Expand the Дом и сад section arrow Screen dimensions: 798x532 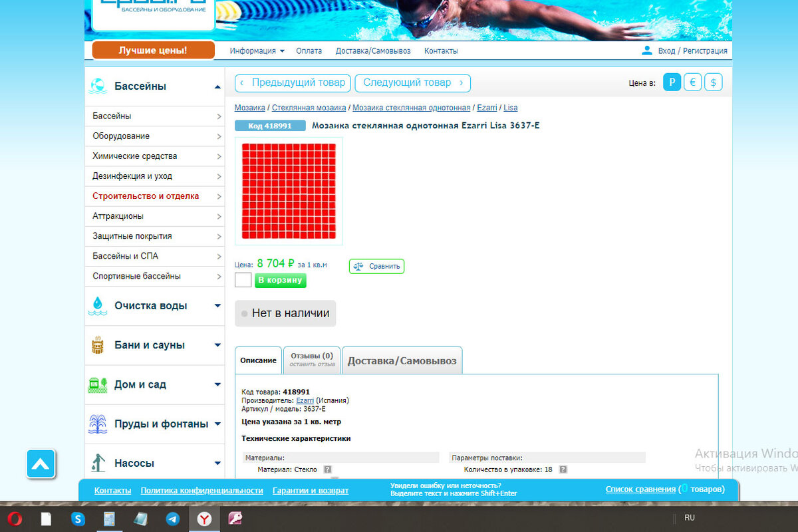(x=217, y=384)
